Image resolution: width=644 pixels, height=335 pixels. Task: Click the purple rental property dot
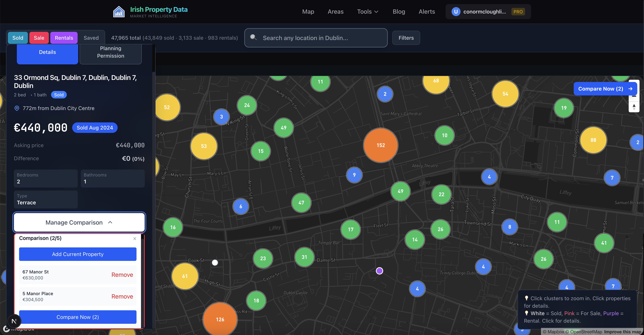coord(379,271)
